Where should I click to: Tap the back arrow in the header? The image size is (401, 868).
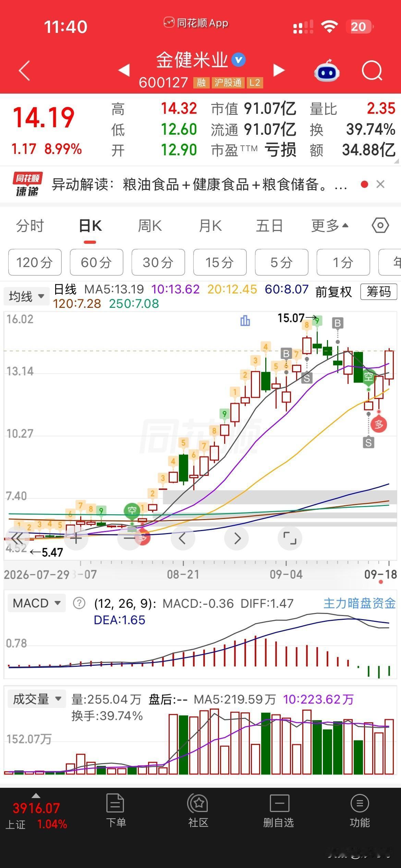point(24,71)
